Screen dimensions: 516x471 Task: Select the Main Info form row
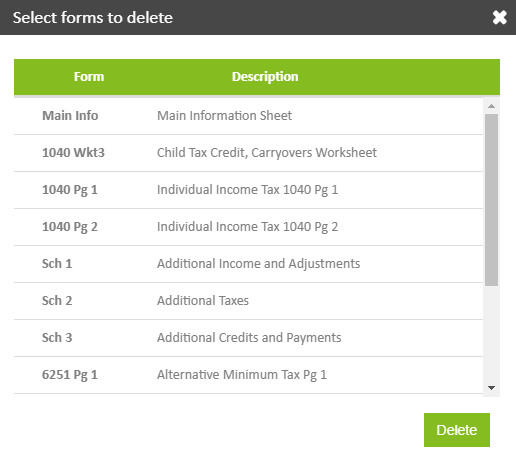(248, 116)
